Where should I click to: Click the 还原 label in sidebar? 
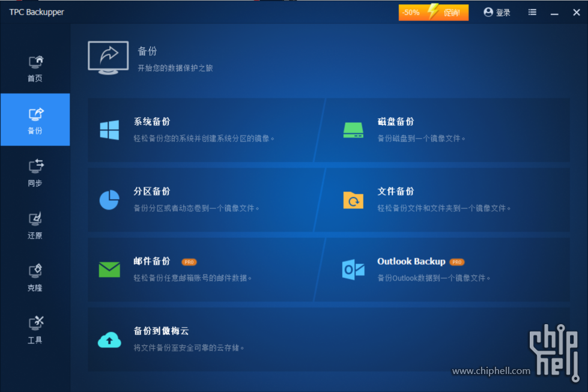[35, 235]
